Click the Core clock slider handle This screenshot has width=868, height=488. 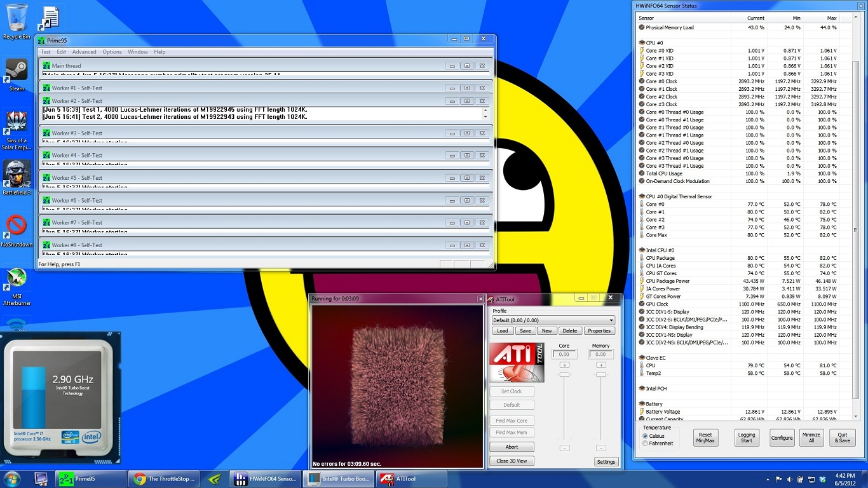[564, 375]
